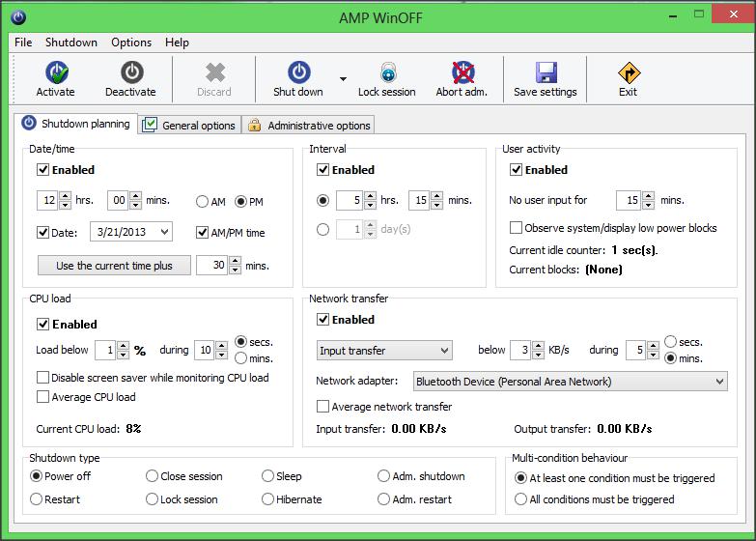This screenshot has width=756, height=541.
Task: Select Network transfer secs. radio button
Action: (670, 342)
